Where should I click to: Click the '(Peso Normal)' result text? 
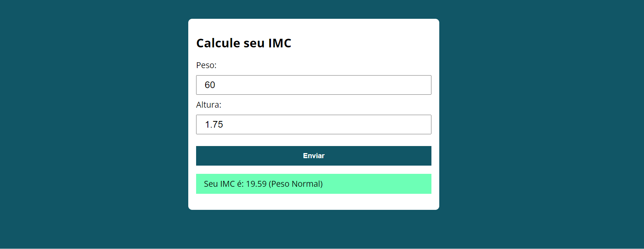coord(295,184)
